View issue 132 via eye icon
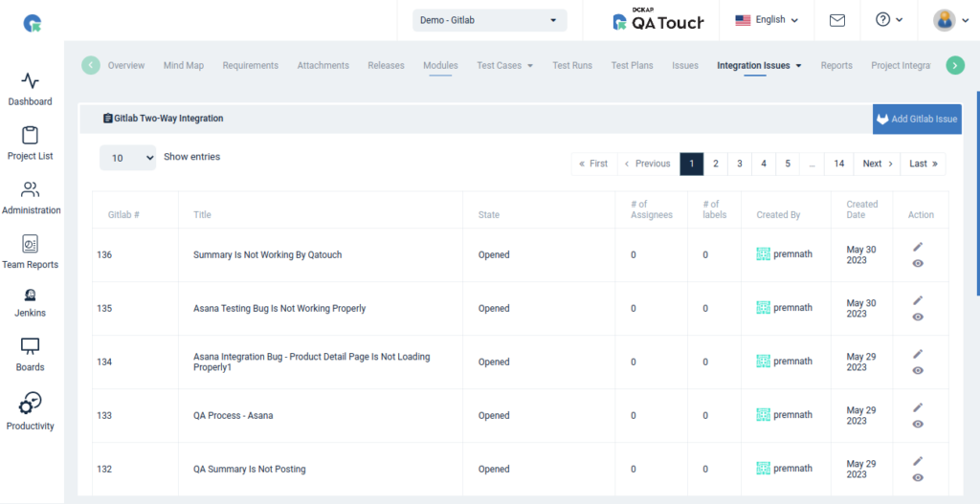The height and width of the screenshot is (504, 980). pyautogui.click(x=918, y=477)
